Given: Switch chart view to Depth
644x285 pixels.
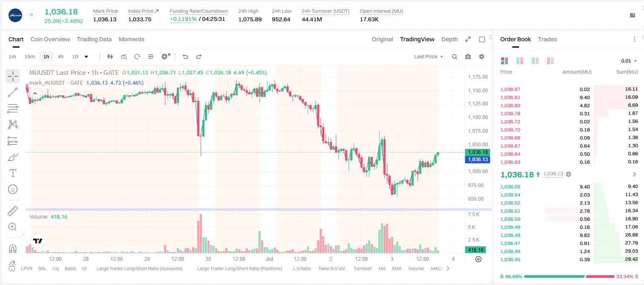Looking at the screenshot, I should 449,39.
